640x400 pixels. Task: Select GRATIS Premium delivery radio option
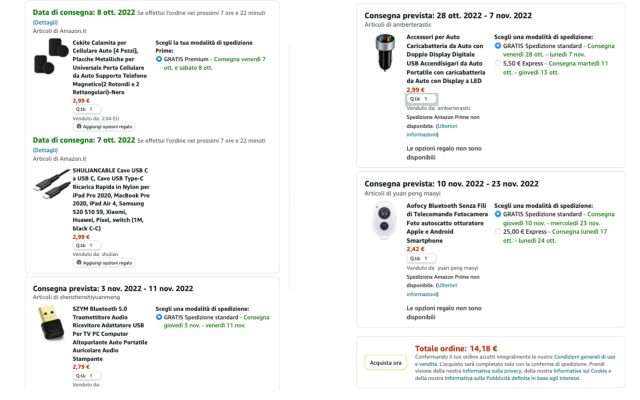(159, 59)
